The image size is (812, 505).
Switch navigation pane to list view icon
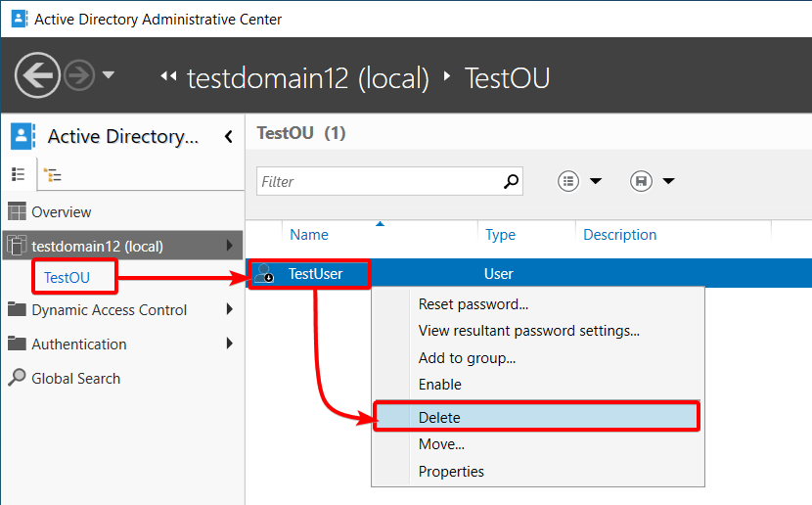(19, 174)
